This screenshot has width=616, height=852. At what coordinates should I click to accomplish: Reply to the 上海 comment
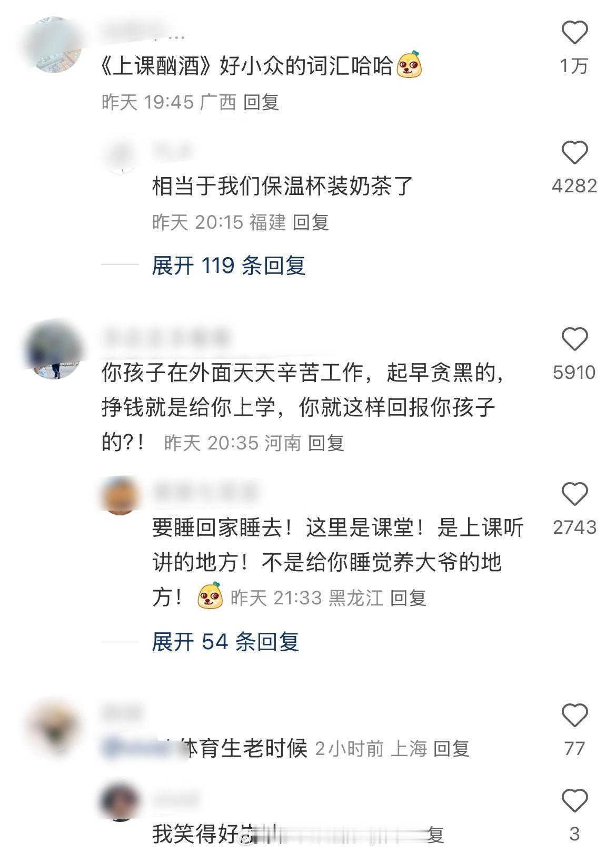451,748
